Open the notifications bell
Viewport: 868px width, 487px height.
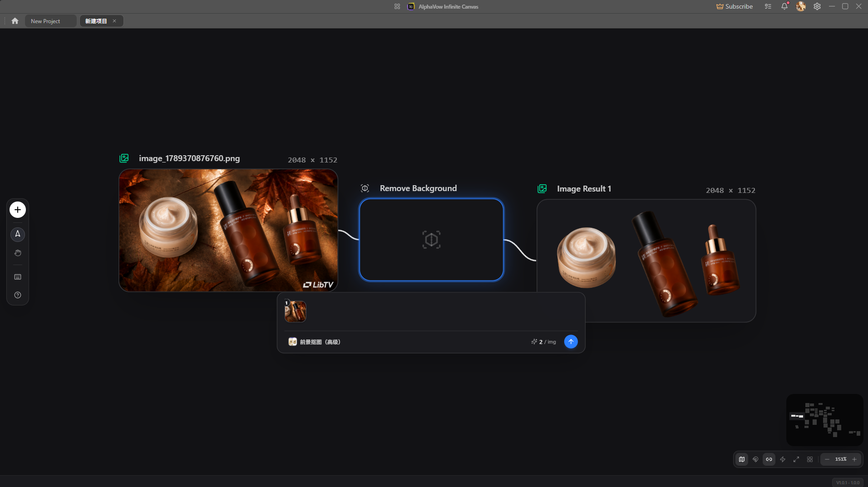[784, 6]
